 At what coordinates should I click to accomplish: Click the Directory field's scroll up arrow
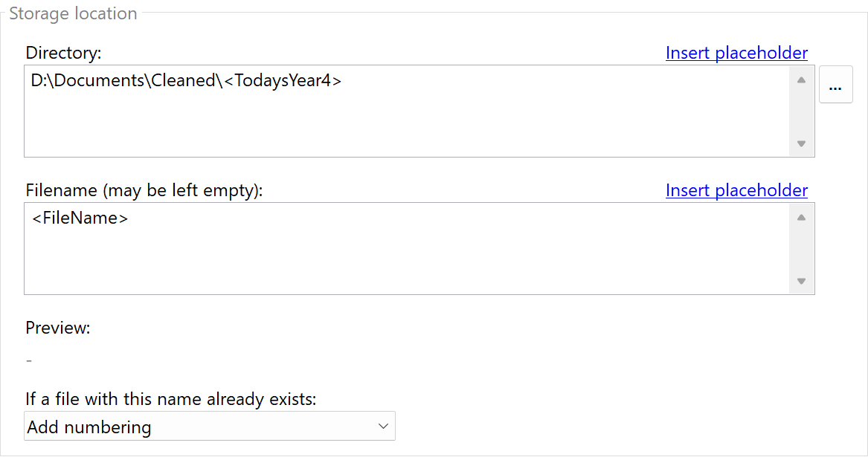coord(801,80)
